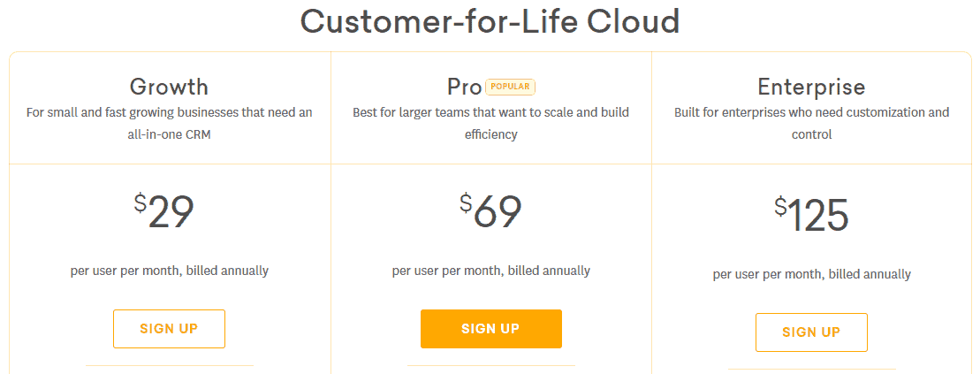Select the Enterprise plan heading

click(x=811, y=87)
